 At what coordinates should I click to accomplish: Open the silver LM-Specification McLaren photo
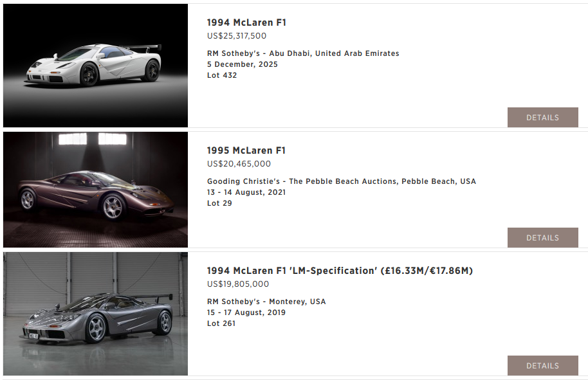(x=95, y=314)
